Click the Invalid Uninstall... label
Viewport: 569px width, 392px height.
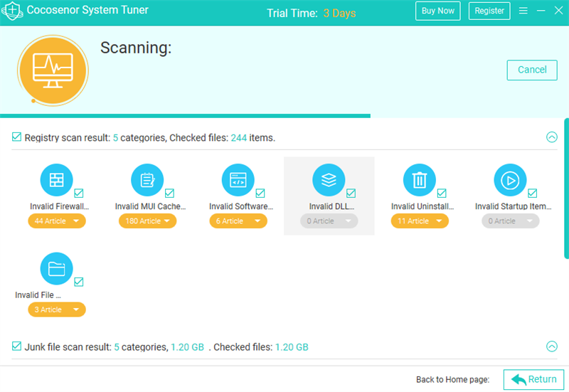pyautogui.click(x=422, y=206)
